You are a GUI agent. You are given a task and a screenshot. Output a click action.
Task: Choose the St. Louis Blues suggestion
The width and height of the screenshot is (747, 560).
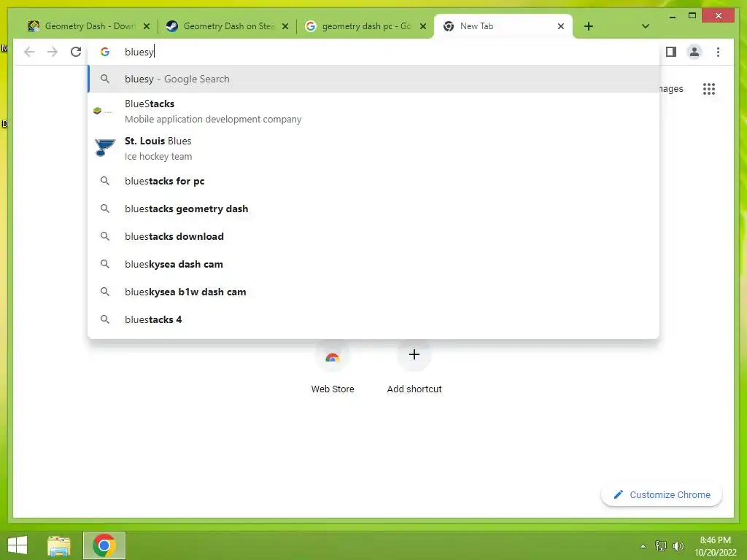click(x=373, y=149)
